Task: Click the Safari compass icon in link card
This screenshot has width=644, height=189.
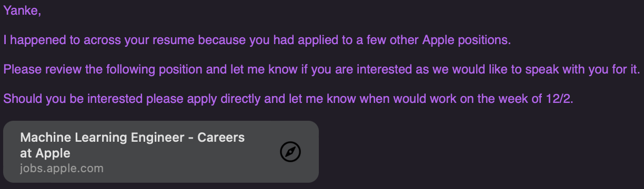Action: 290,152
